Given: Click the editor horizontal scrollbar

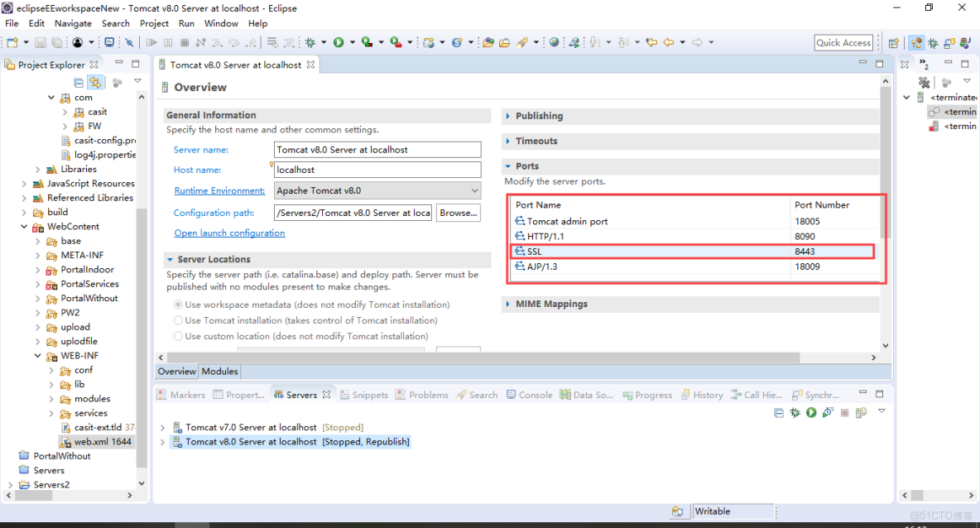Looking at the screenshot, I should [x=483, y=358].
